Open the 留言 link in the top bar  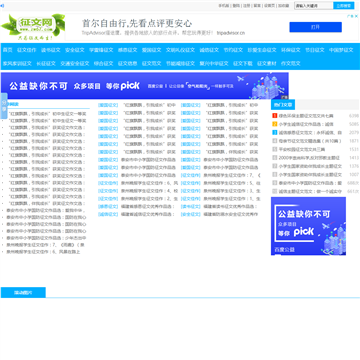tap(257, 6)
